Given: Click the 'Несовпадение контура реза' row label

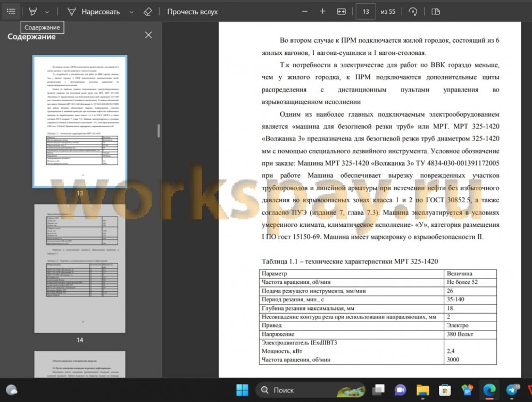Looking at the screenshot, I should click(x=349, y=317).
